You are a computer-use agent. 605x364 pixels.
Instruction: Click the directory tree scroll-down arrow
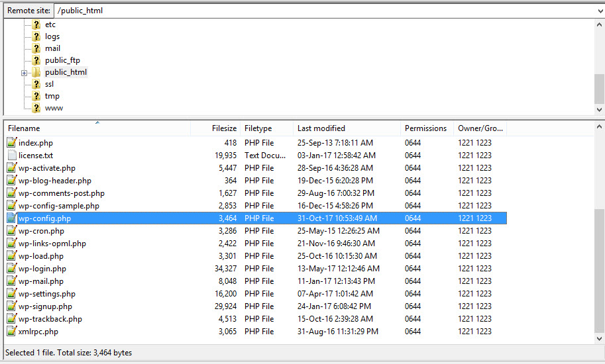(599, 110)
